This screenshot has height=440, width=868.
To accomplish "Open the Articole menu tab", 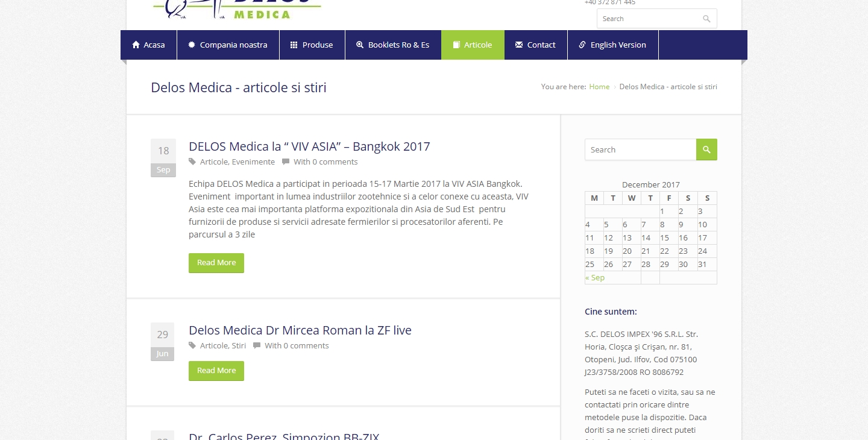I will (473, 45).
